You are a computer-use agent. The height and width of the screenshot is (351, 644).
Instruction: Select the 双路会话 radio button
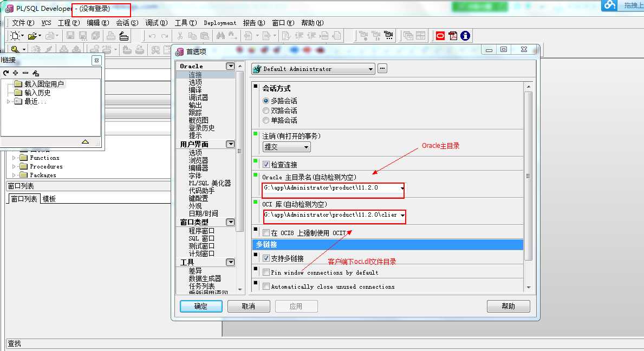pyautogui.click(x=266, y=110)
